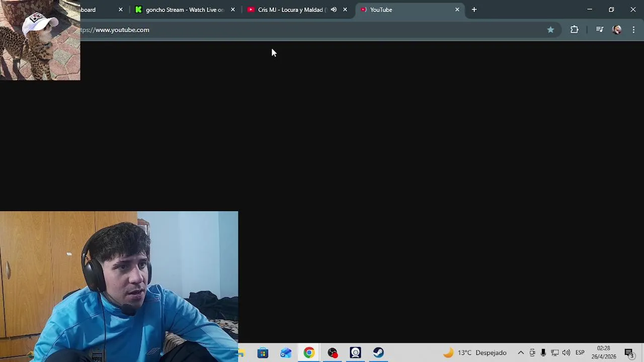This screenshot has height=362, width=644.
Task: Close the YouTube tab
Action: 457,10
